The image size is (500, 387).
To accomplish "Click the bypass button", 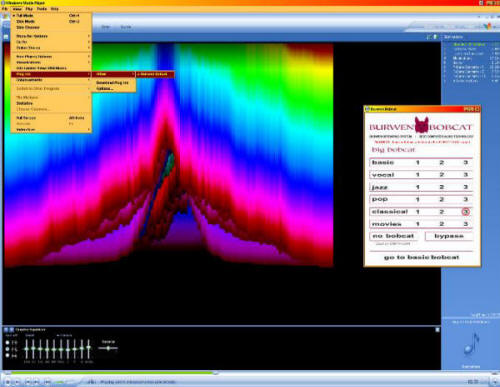I will pyautogui.click(x=449, y=236).
